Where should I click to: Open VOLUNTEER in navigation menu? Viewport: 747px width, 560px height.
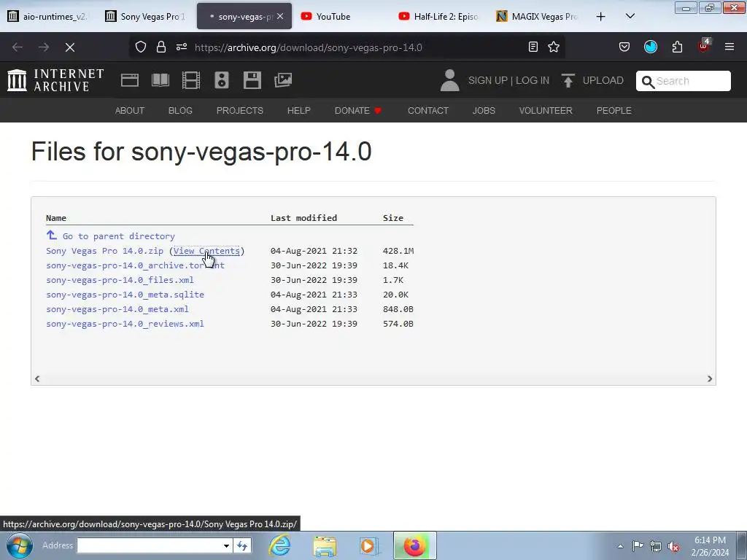click(x=546, y=111)
